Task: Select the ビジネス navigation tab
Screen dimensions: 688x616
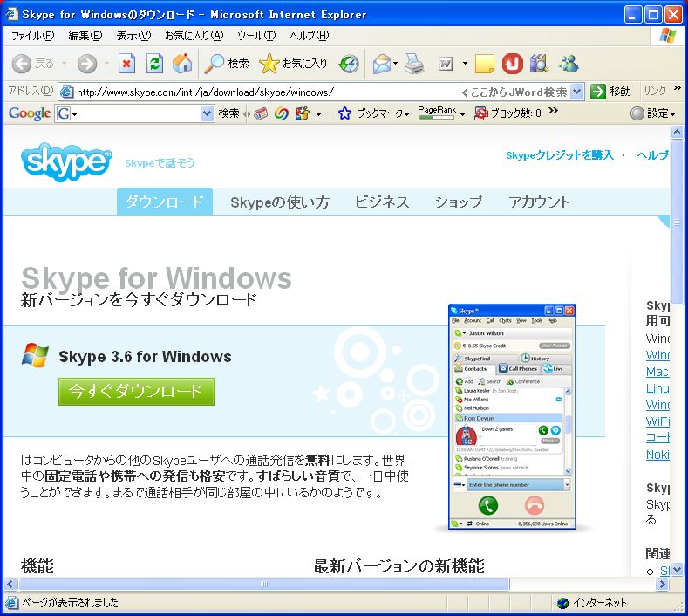Action: pyautogui.click(x=381, y=202)
